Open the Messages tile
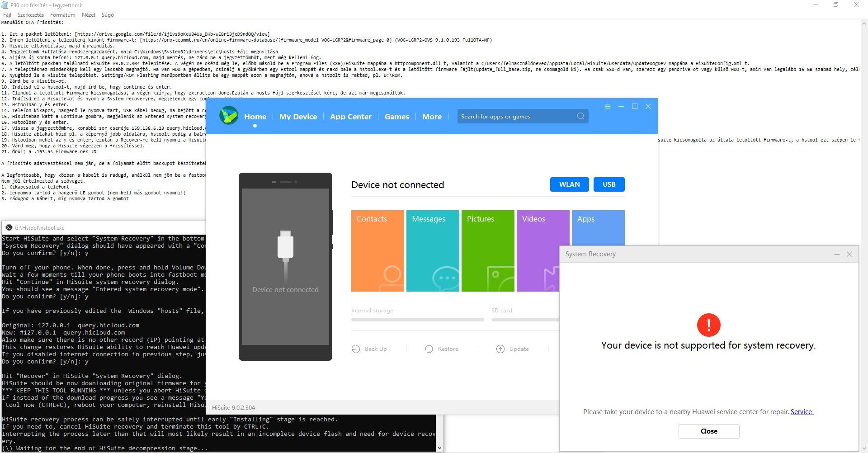The width and height of the screenshot is (868, 453). point(433,251)
